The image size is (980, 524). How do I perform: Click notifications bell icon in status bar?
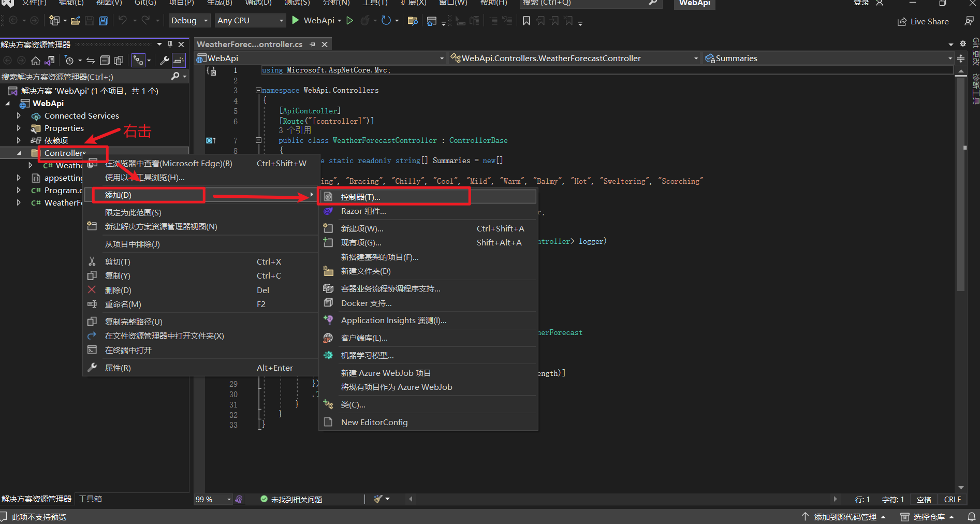(971, 517)
